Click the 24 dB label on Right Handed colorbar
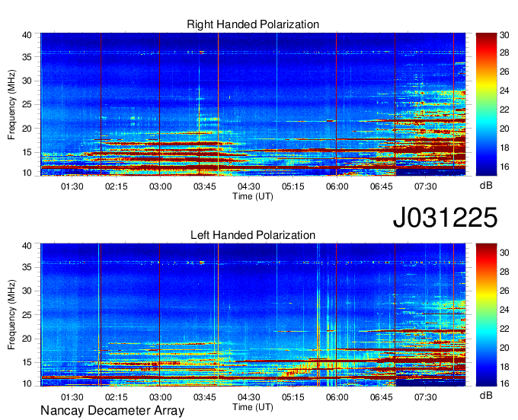Viewport: 518px width, 420px height. click(504, 91)
